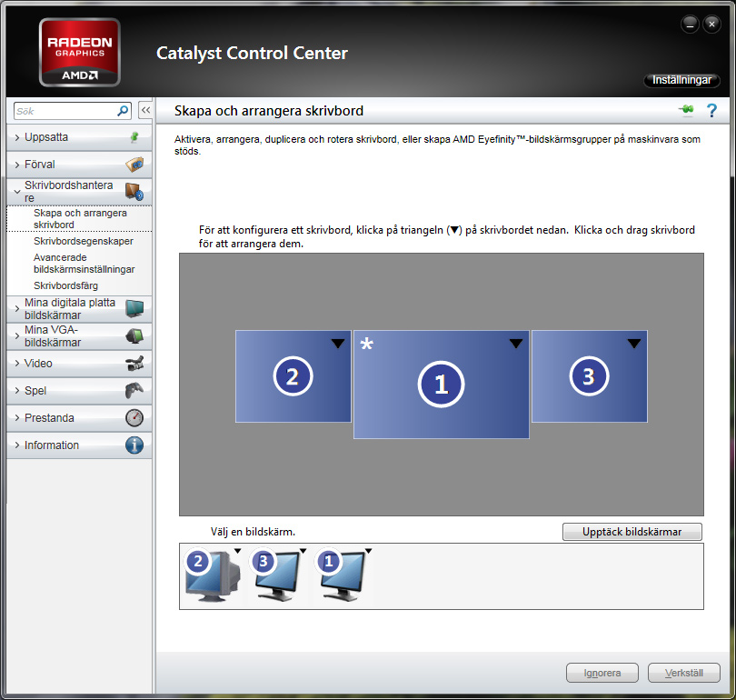This screenshot has width=736, height=700.
Task: Open Avancerade bildskärmsinställningar page
Action: click(84, 264)
